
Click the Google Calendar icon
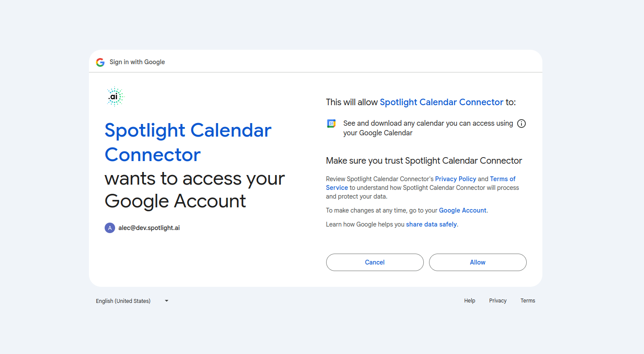click(x=331, y=124)
